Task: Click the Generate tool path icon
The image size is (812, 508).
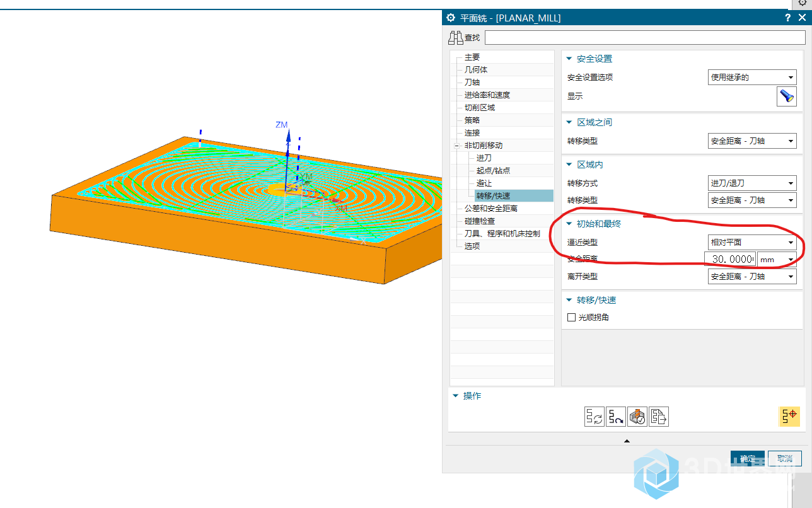Action: (594, 417)
